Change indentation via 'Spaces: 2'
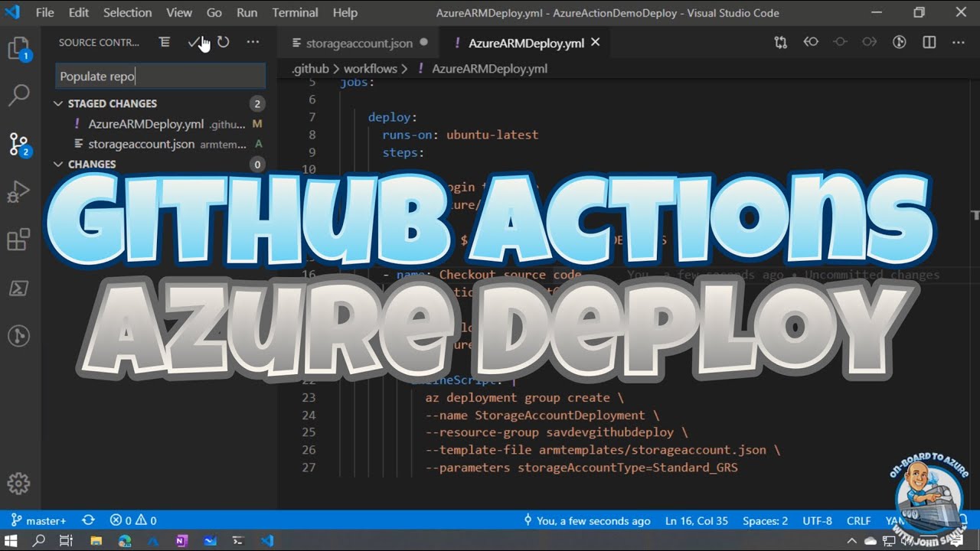This screenshot has height=551, width=980. 765,520
